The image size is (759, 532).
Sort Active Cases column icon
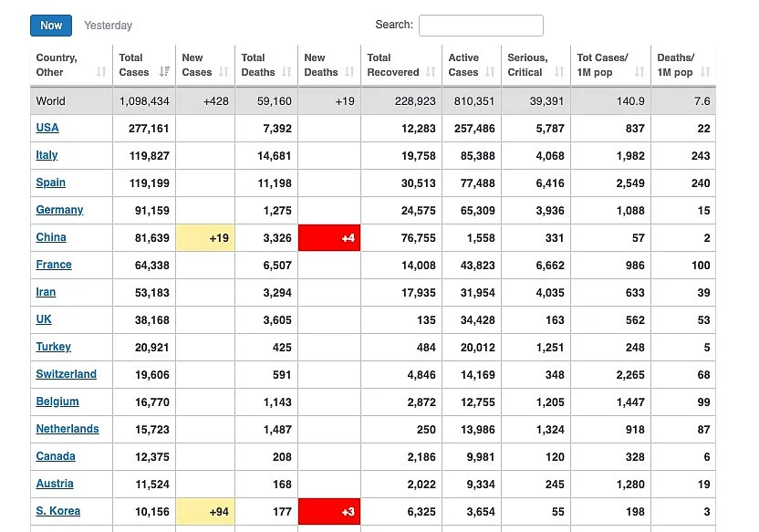490,72
